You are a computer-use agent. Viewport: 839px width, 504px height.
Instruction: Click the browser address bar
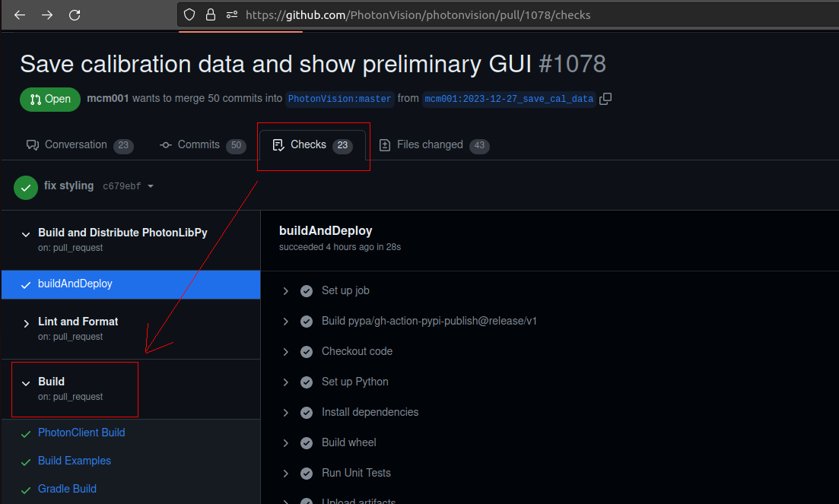click(x=418, y=14)
